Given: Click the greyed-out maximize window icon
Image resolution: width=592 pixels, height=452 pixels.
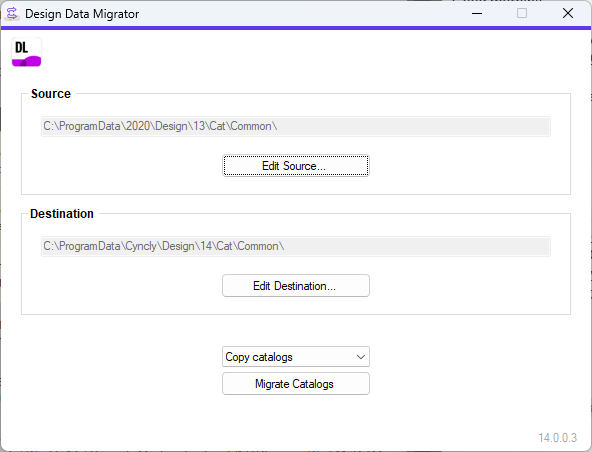Looking at the screenshot, I should [522, 14].
